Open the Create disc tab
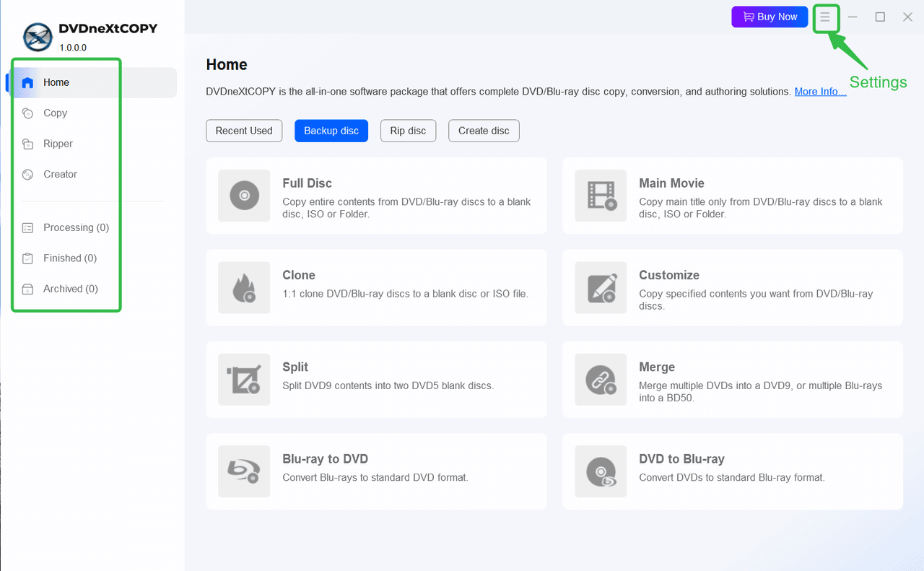 click(x=484, y=131)
